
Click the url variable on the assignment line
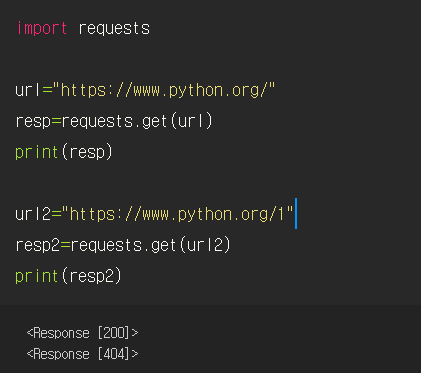pyautogui.click(x=28, y=90)
